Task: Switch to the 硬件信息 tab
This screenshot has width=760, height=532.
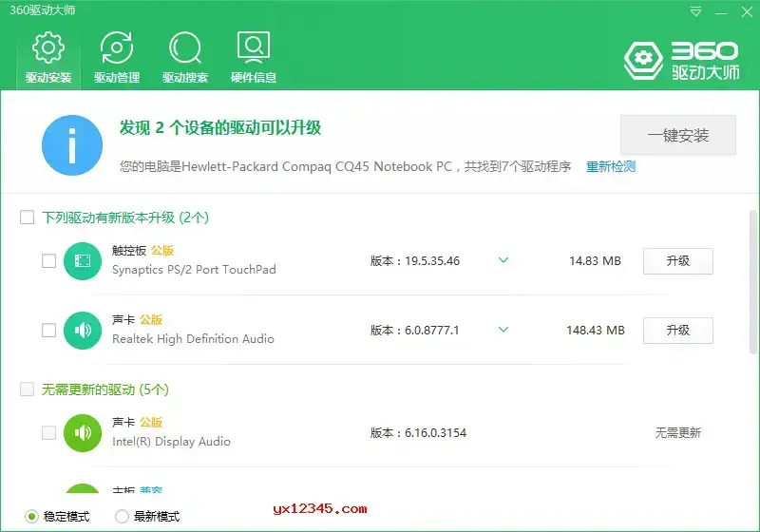Action: (x=254, y=57)
